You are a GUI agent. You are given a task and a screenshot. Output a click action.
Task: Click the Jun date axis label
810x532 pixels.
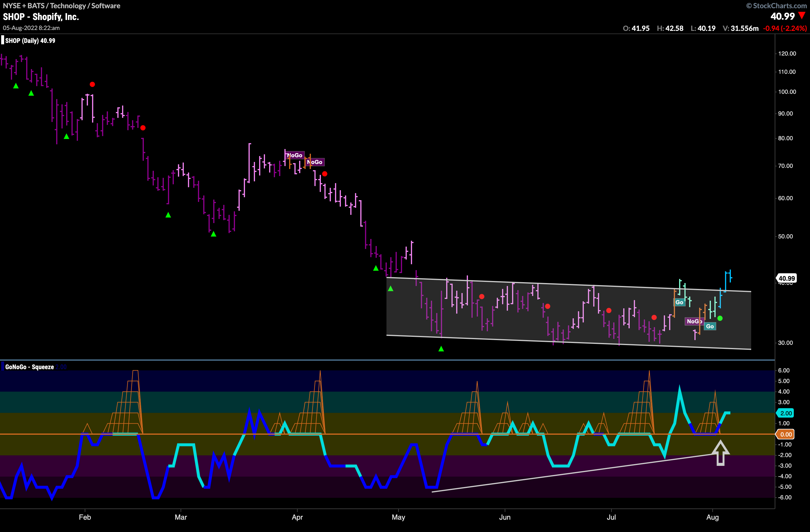click(505, 517)
